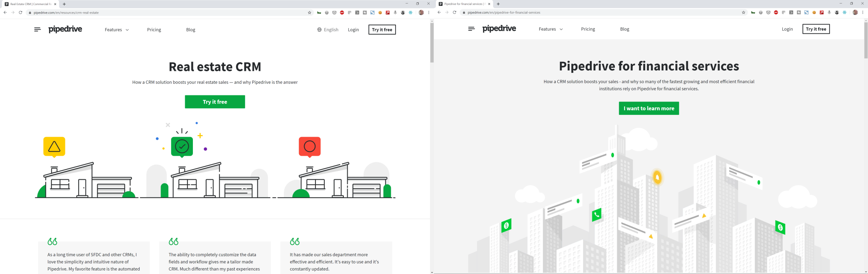Click pipedrive logo in left window
This screenshot has height=274, width=868.
tap(65, 29)
